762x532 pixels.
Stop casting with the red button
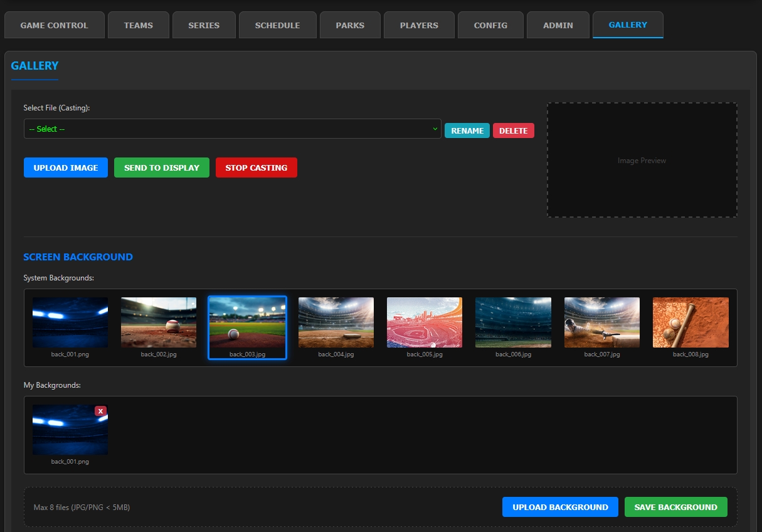(256, 168)
